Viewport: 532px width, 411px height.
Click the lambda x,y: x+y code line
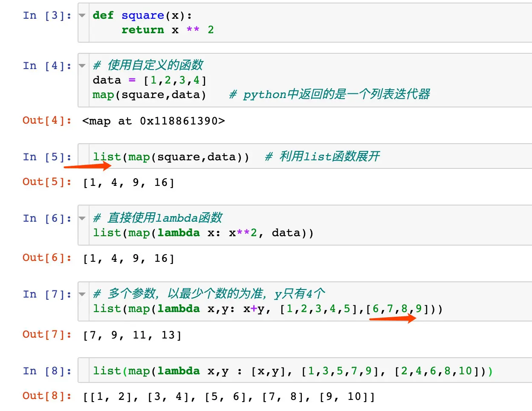[x=268, y=309]
